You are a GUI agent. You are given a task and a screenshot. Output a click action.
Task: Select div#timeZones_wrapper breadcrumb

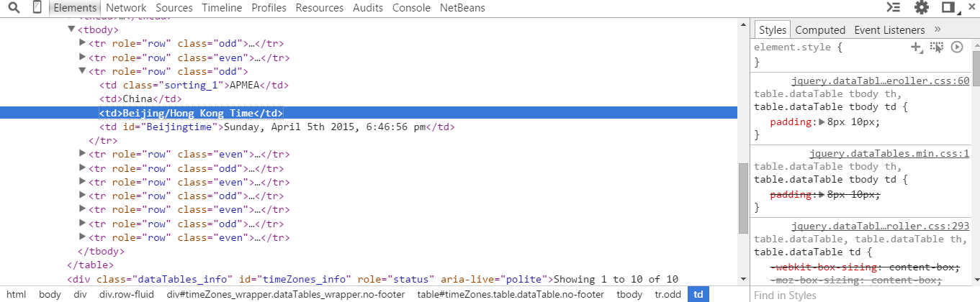(287, 294)
